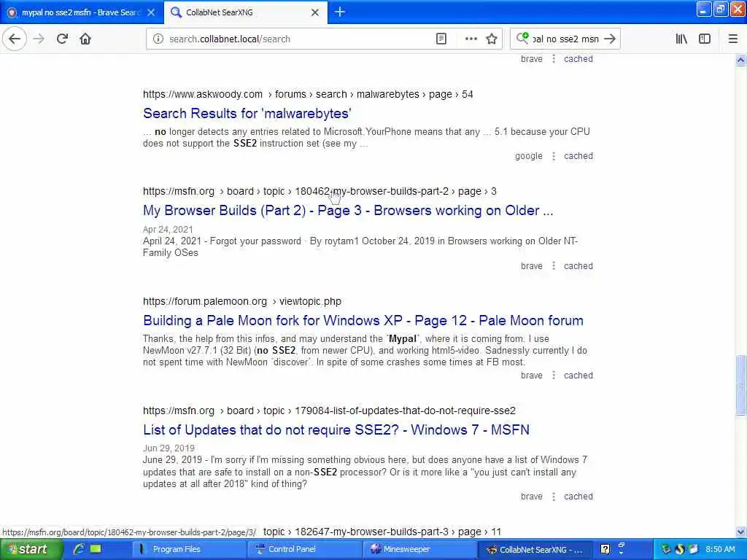Open options dots beside top cached link
This screenshot has width=747, height=560.
click(554, 59)
